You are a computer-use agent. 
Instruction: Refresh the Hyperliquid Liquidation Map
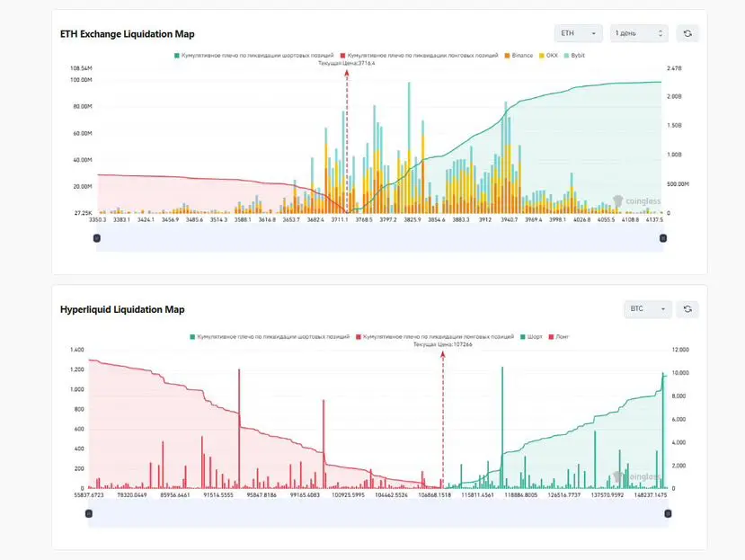[687, 309]
